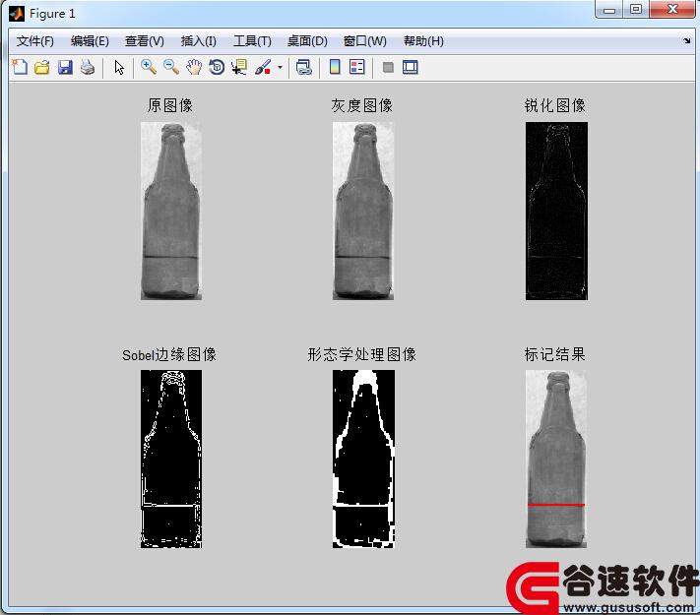Screen dimensions: 700x615
Task: Open the 帮助(H) menu
Action: pos(423,41)
